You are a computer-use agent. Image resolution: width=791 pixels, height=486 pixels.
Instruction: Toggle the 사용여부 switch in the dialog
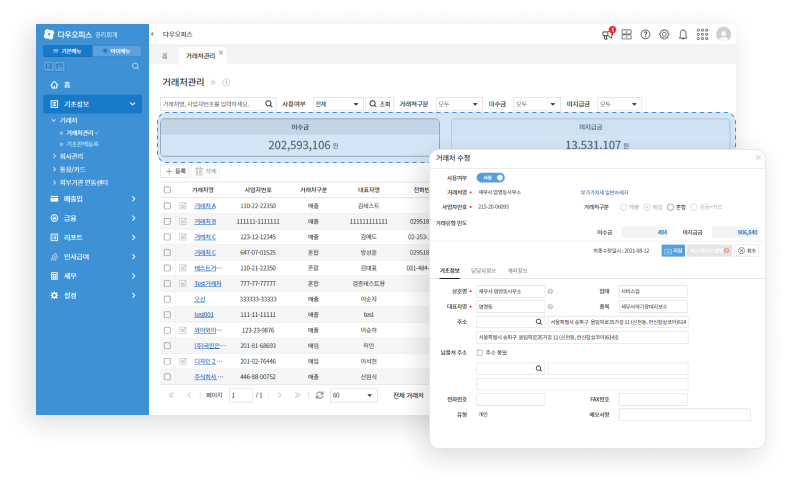point(490,178)
